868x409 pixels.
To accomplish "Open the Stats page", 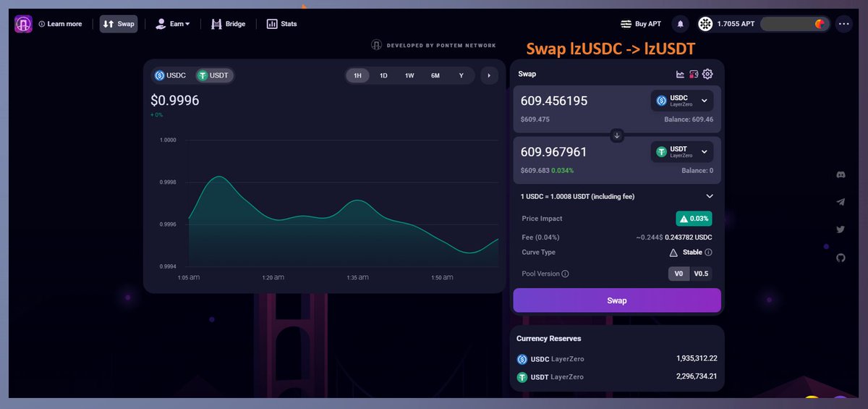I will click(x=282, y=24).
